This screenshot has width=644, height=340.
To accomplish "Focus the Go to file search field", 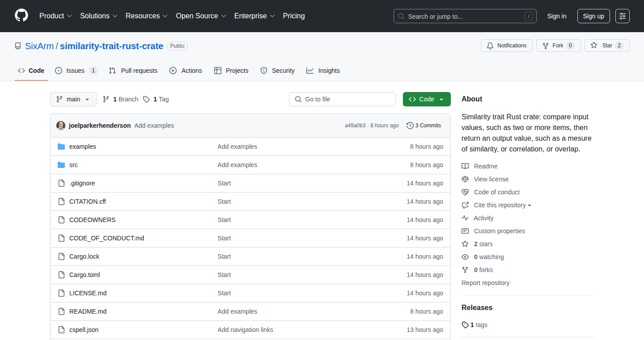I will pos(342,99).
